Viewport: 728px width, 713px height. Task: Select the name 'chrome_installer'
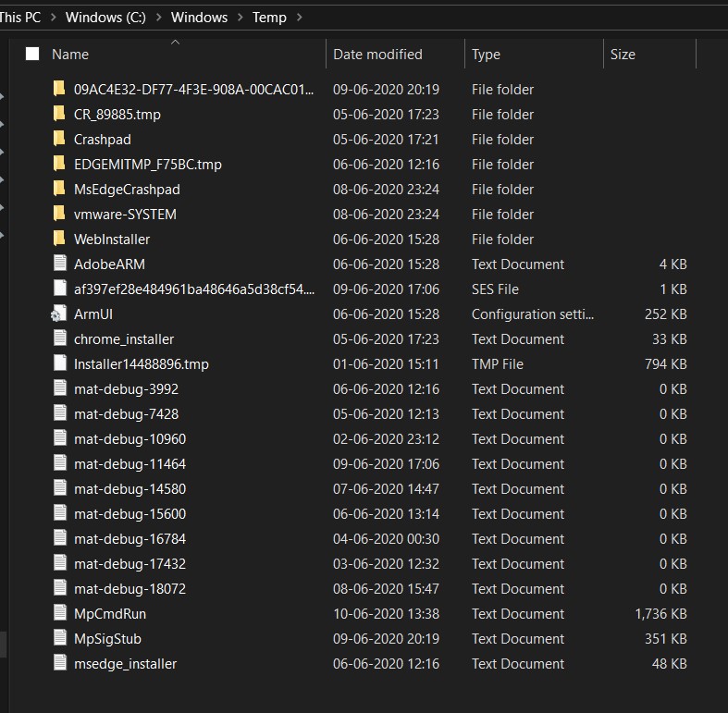pos(124,339)
